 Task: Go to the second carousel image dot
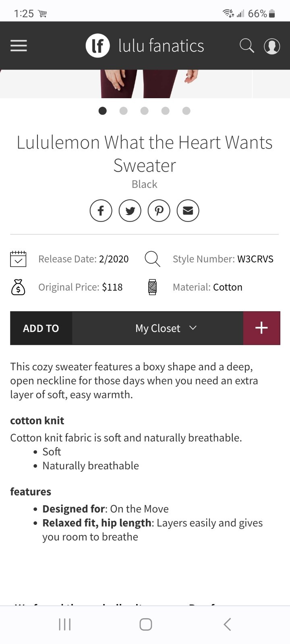pos(124,111)
